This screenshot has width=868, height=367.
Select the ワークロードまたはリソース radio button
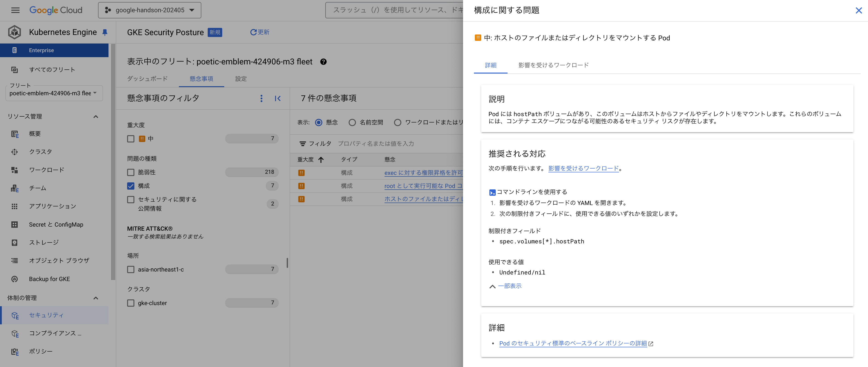pyautogui.click(x=398, y=122)
